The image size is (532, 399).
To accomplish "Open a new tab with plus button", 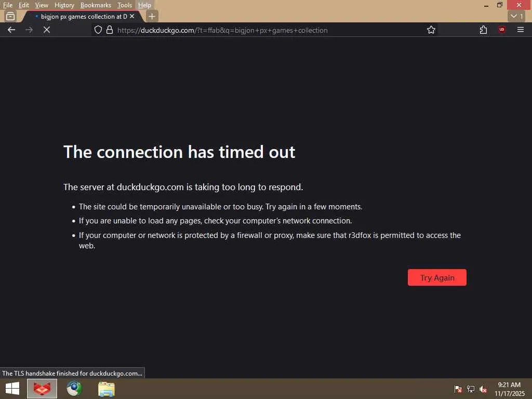I will (x=152, y=16).
